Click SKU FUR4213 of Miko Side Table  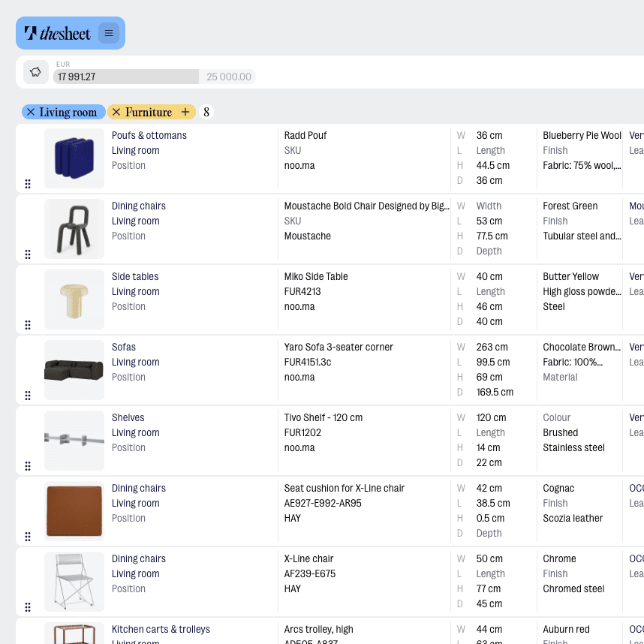point(302,292)
